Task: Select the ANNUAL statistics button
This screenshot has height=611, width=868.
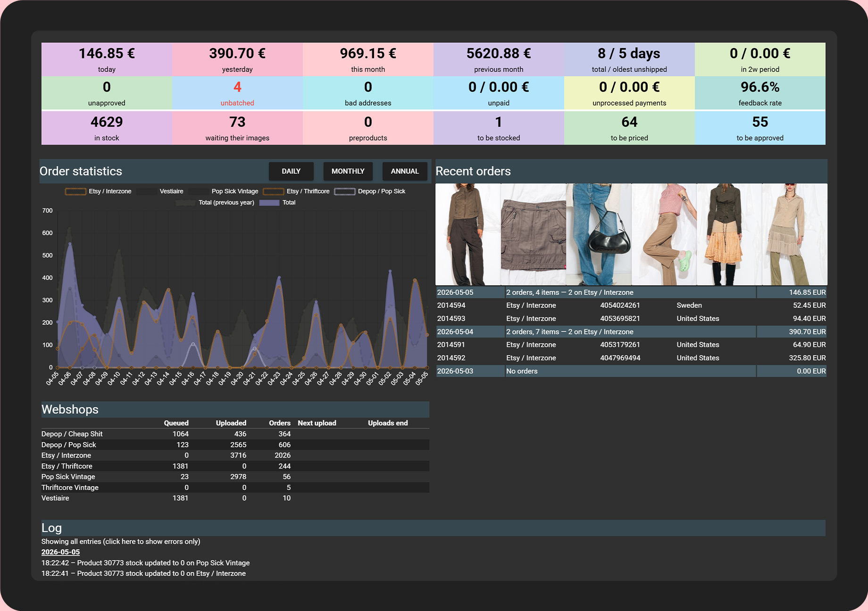Action: [405, 171]
